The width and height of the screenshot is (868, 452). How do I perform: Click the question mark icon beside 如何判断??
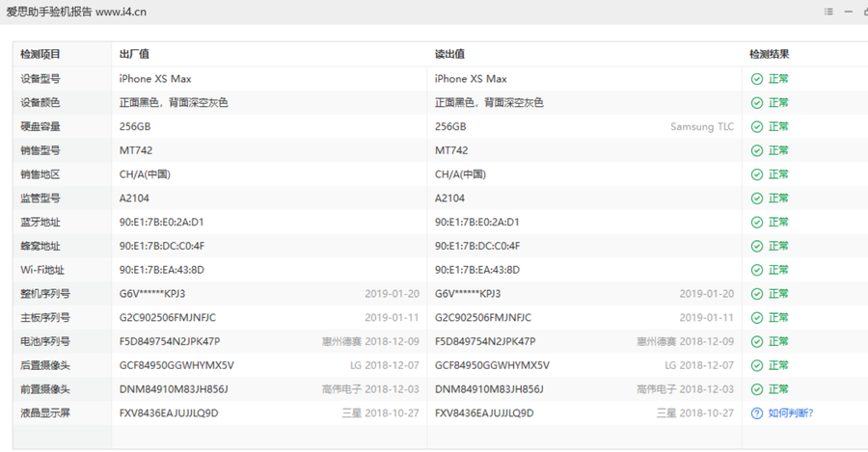[x=757, y=413]
